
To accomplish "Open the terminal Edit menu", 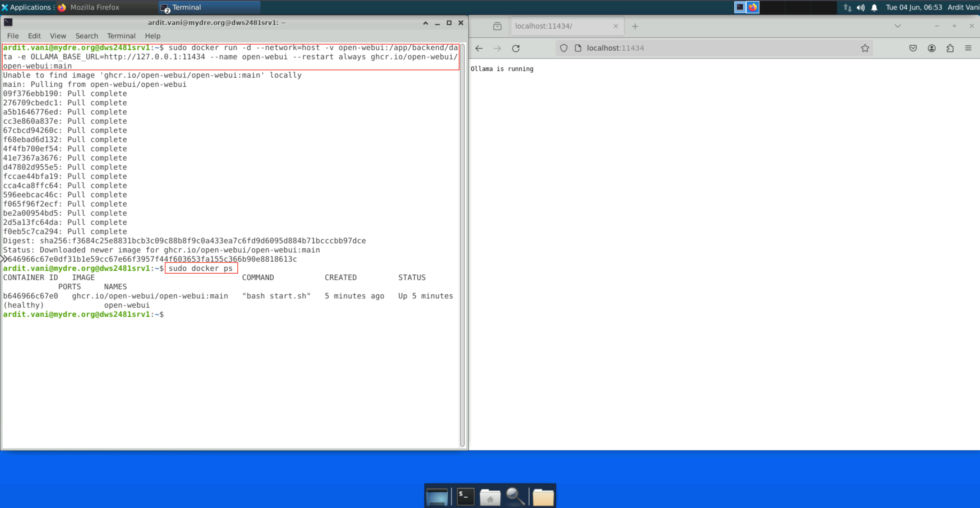I will (34, 36).
